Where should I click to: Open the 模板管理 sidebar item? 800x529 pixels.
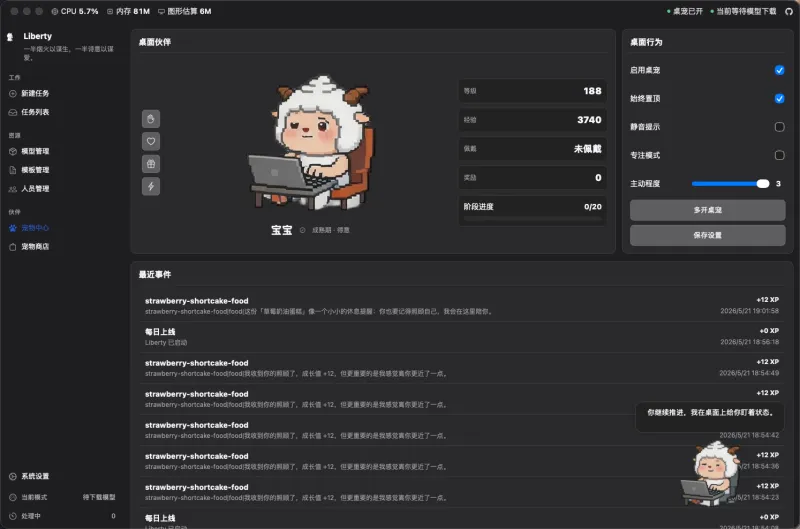coord(35,170)
